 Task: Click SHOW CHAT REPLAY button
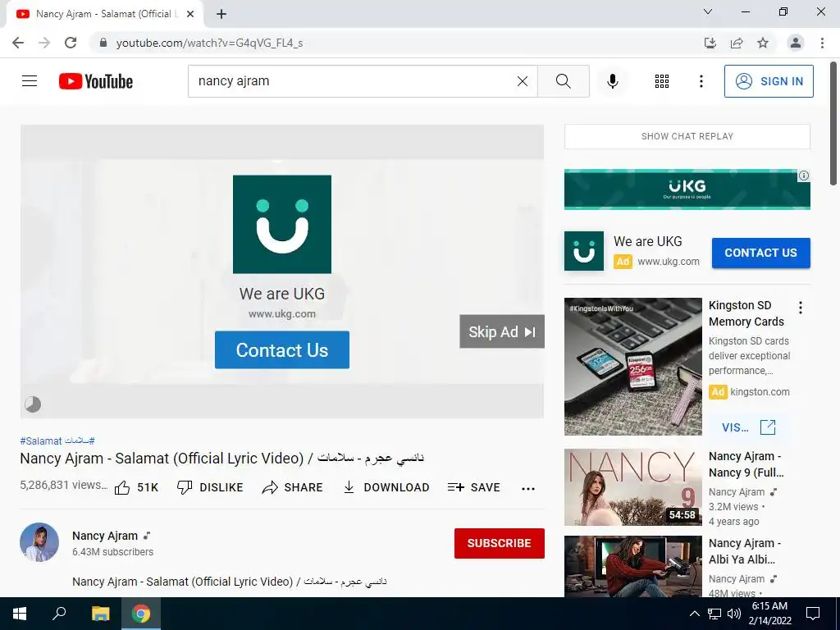(687, 136)
